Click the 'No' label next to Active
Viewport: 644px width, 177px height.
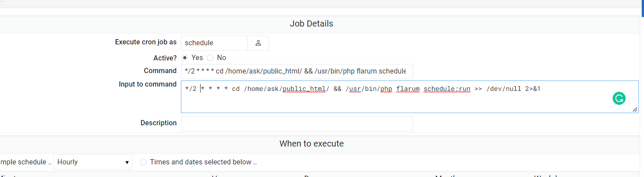click(221, 57)
